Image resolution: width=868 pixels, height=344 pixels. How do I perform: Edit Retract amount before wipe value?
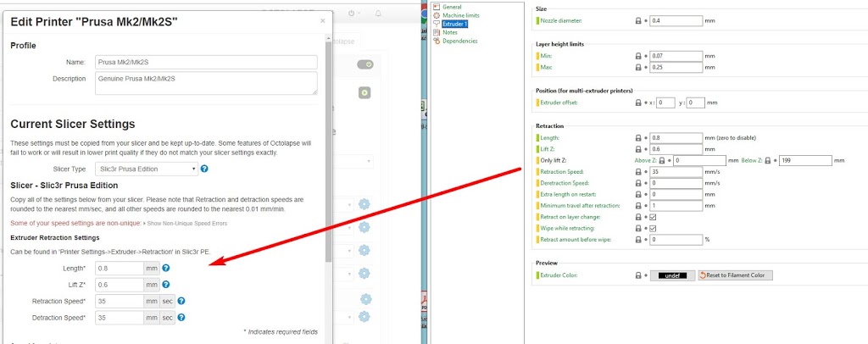pyautogui.click(x=676, y=240)
